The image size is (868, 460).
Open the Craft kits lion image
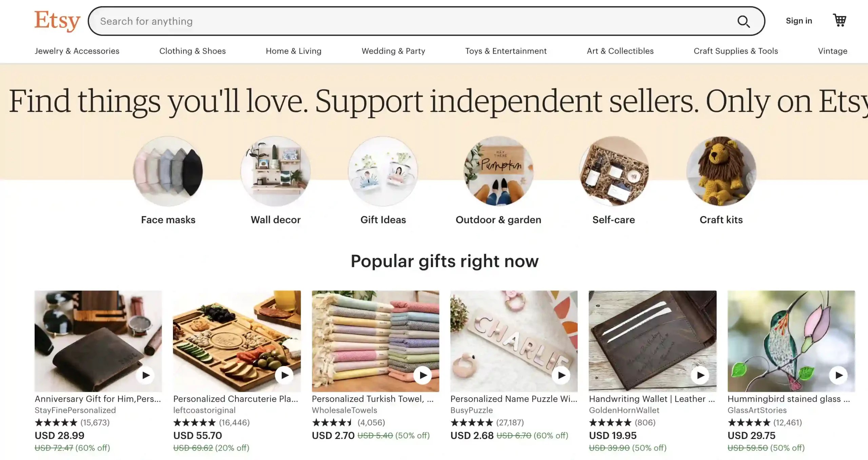click(721, 171)
